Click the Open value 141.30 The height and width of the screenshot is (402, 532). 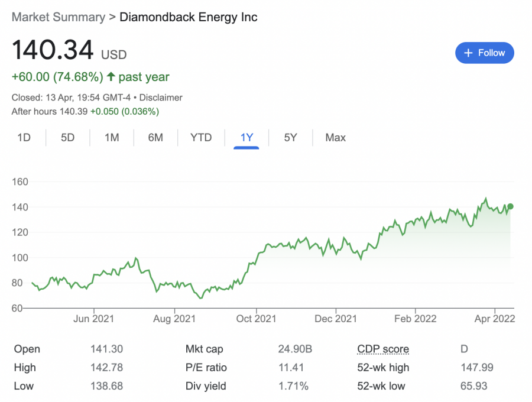(106, 349)
